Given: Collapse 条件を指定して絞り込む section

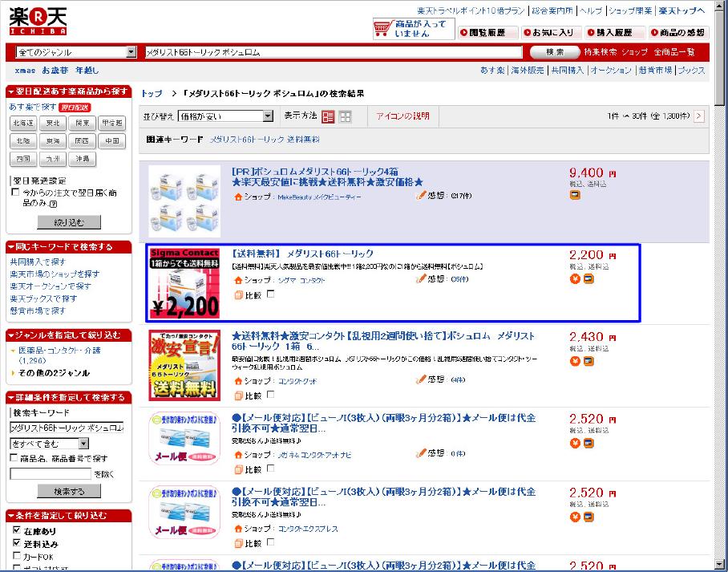Looking at the screenshot, I should tap(69, 515).
